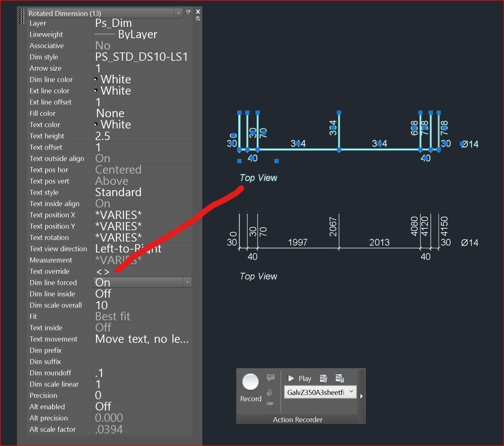
Task: Open the CUI customize icon in properties panel
Action: (188, 12)
